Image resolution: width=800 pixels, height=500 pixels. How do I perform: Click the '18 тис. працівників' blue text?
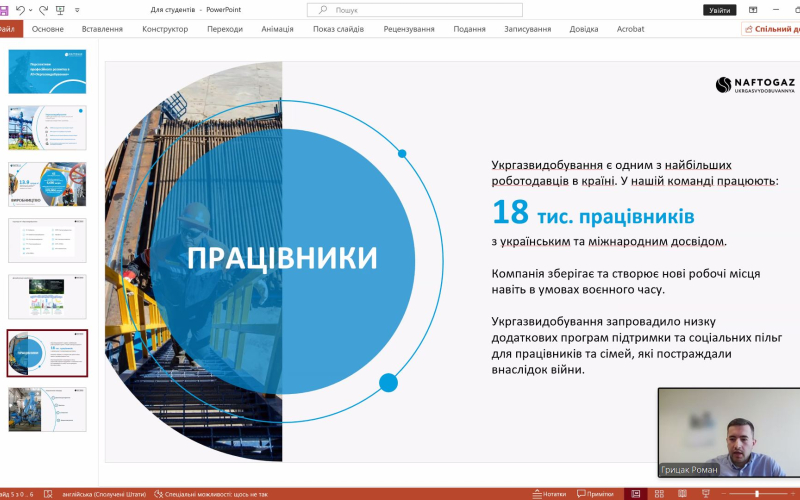593,212
